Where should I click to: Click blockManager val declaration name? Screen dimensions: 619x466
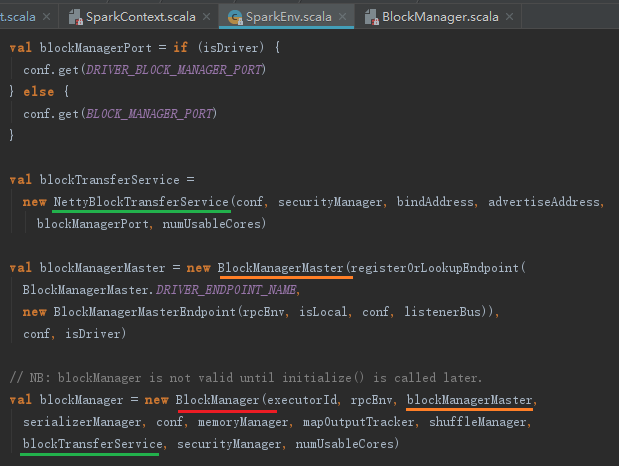point(81,400)
